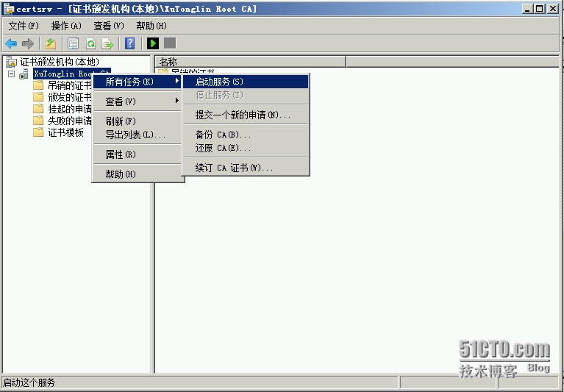The width and height of the screenshot is (564, 392).
Task: Click the 挂起的申请 folder icon
Action: click(38, 109)
